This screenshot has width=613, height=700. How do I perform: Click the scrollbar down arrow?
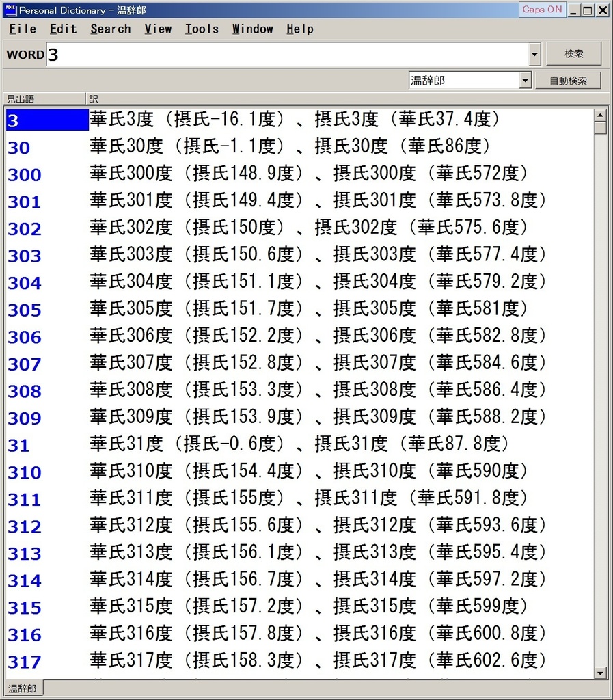coord(601,673)
